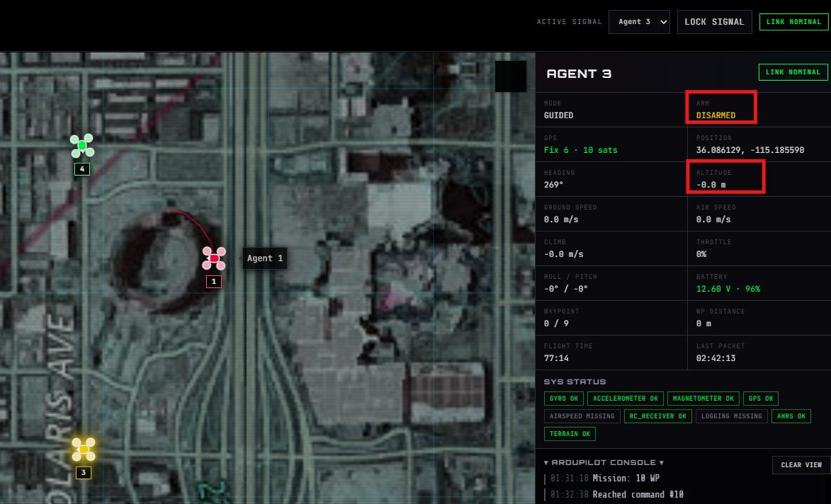The width and height of the screenshot is (831, 504).
Task: Click the DISARMED arm status value
Action: point(716,115)
